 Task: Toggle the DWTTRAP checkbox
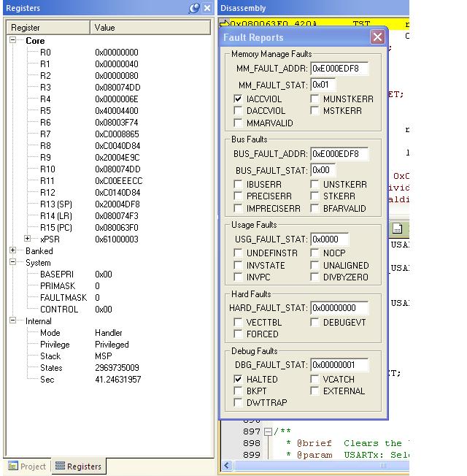[238, 402]
